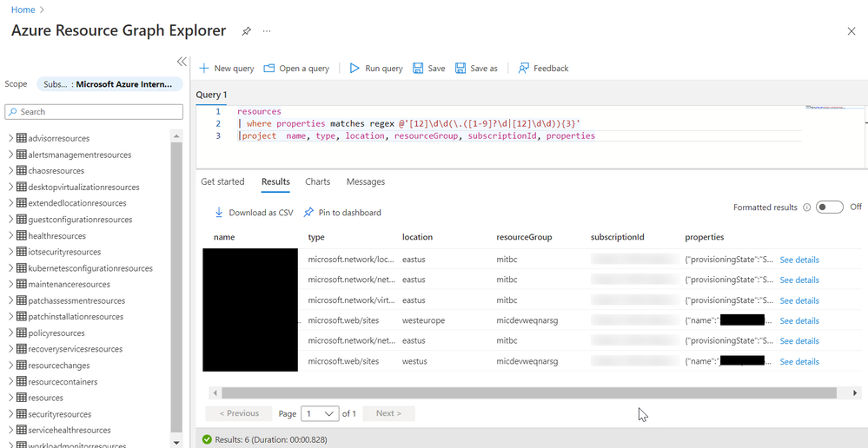This screenshot has width=868, height=448.
Task: Expand the kubernetesconfigurationresources tree node
Action: 10,267
